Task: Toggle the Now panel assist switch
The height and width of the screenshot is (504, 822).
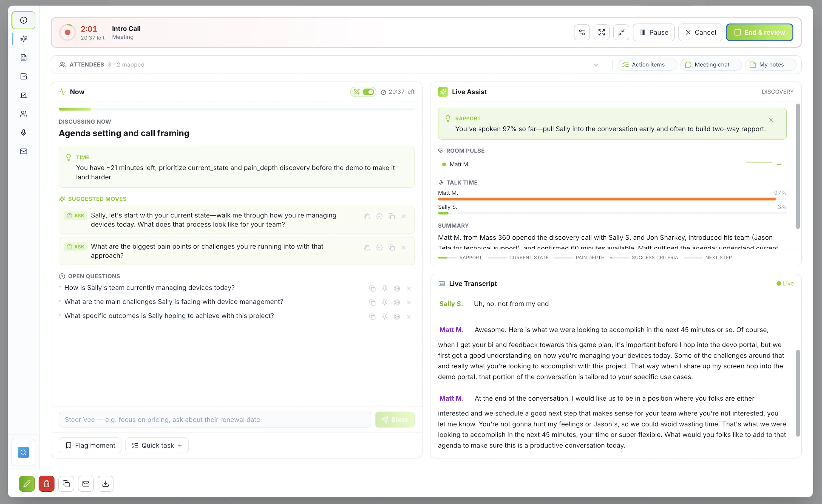Action: pyautogui.click(x=368, y=92)
